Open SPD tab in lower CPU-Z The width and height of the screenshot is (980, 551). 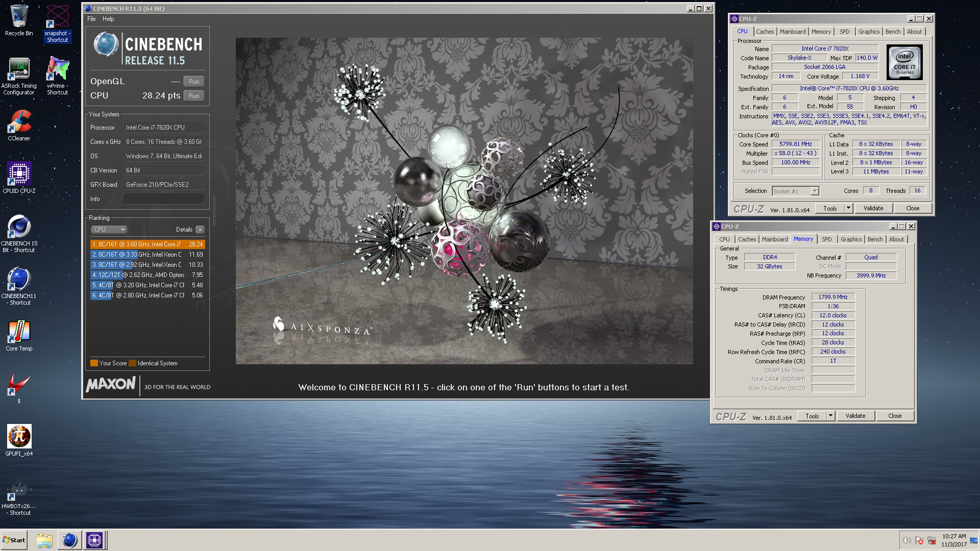click(x=827, y=239)
